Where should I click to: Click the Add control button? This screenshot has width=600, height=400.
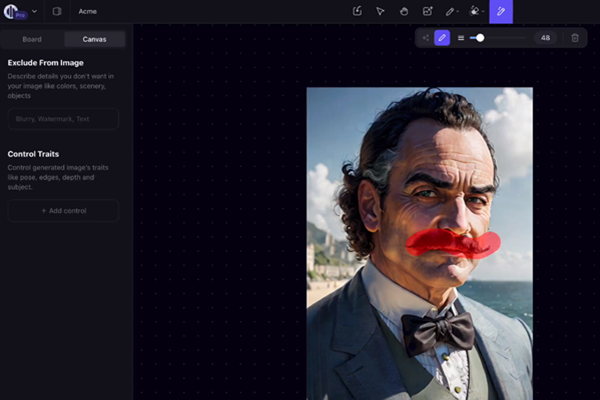point(63,210)
